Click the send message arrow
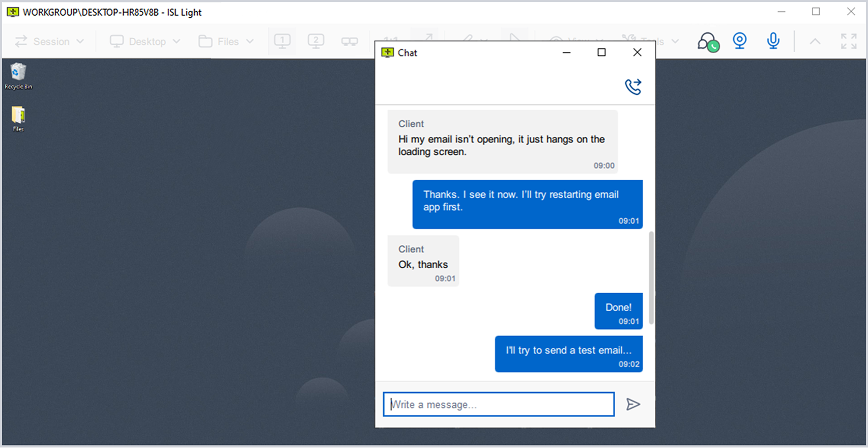 pos(633,404)
